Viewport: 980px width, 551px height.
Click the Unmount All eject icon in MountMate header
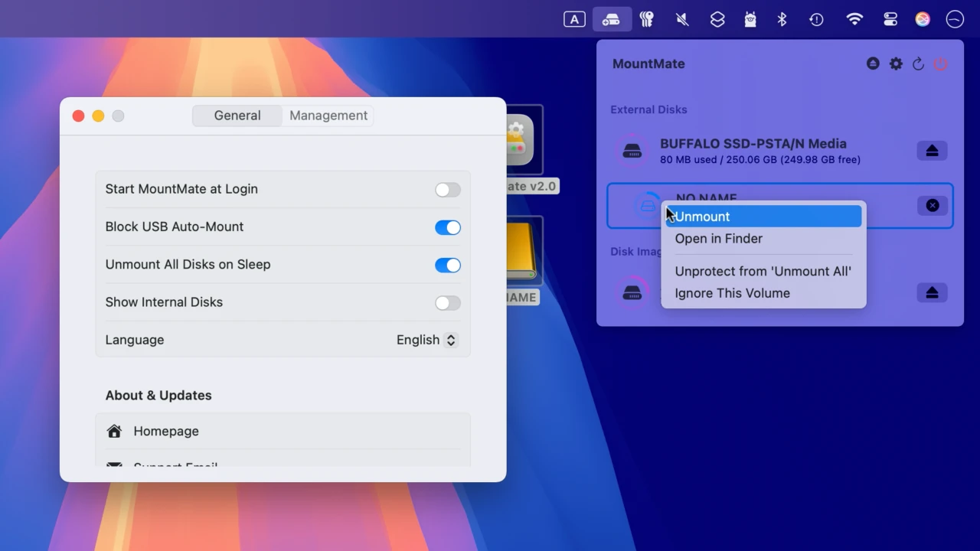(x=873, y=64)
